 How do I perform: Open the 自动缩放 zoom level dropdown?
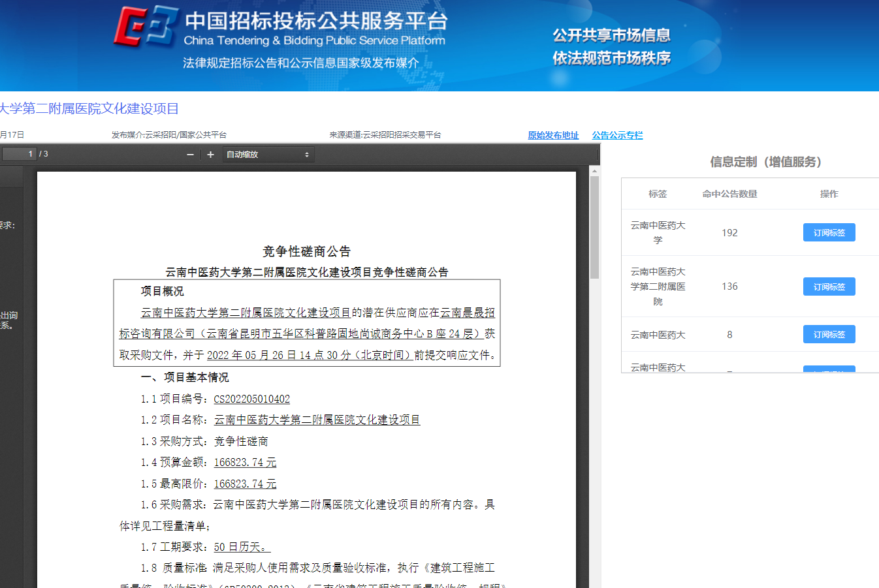click(268, 155)
